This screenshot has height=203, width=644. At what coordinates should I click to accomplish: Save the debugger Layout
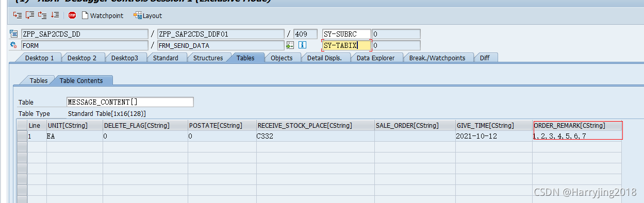click(x=148, y=15)
